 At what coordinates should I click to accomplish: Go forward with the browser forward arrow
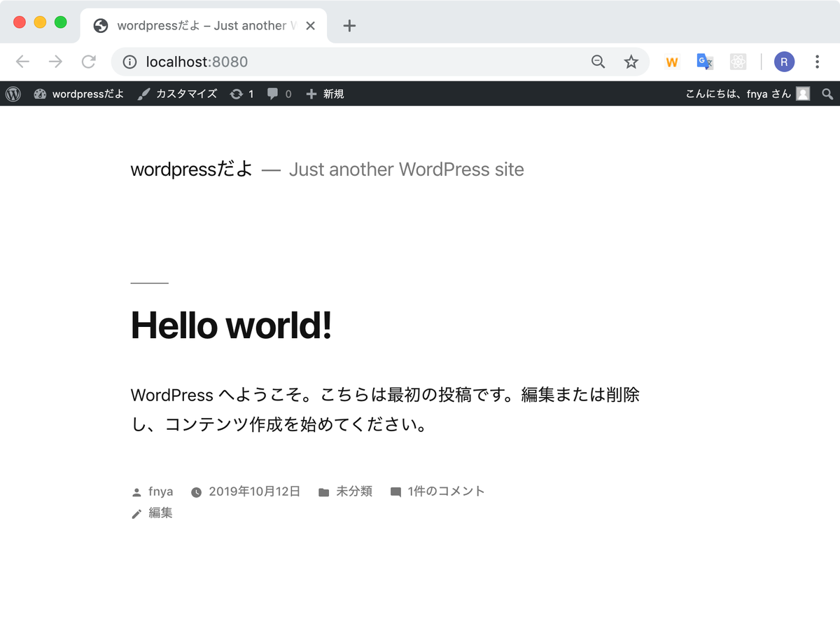56,62
